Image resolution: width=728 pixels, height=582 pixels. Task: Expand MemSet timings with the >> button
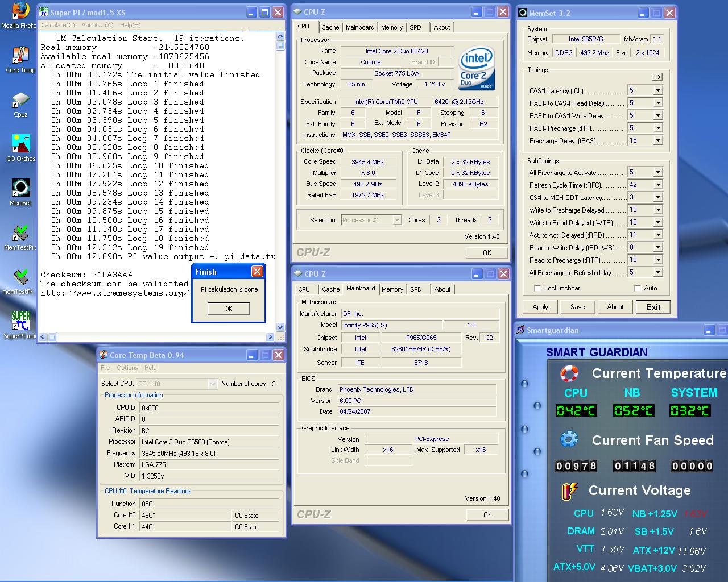tap(657, 77)
